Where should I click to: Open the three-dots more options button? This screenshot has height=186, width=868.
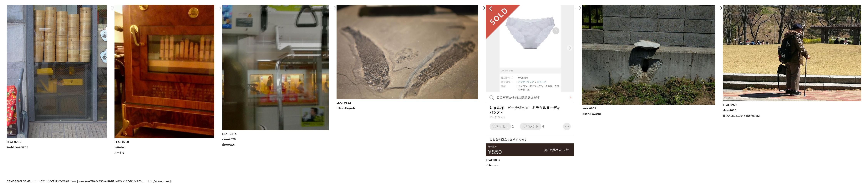[x=567, y=126]
